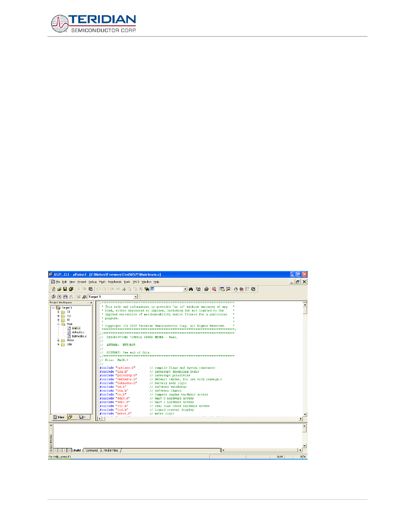Click the Project Window toggle icon
Screen dimensions: 411x532
point(222,289)
